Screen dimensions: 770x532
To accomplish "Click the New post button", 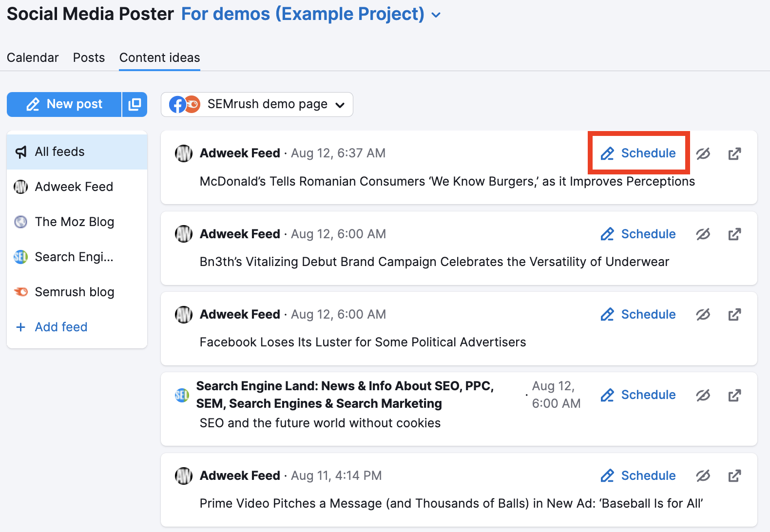I will point(64,104).
